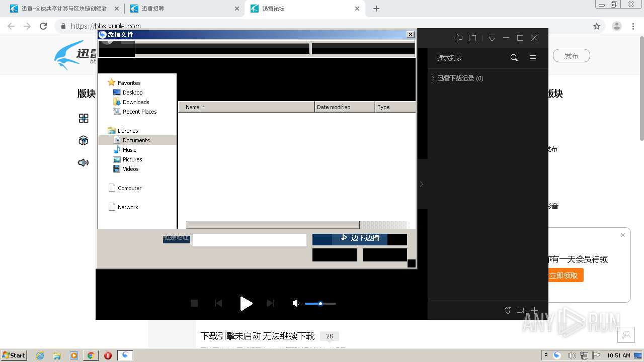Screen dimensions: 644x362
Task: Open Chrome from the taskbar
Action: click(91, 355)
